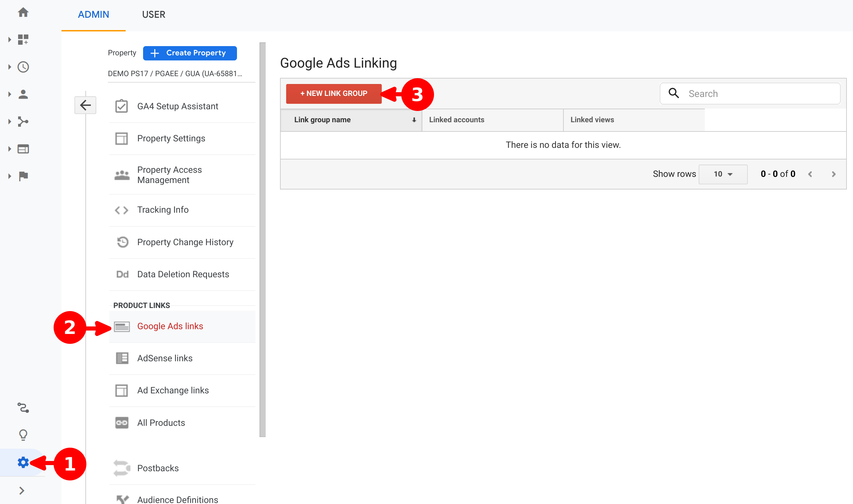
Task: Open the Show rows dropdown
Action: coord(723,174)
